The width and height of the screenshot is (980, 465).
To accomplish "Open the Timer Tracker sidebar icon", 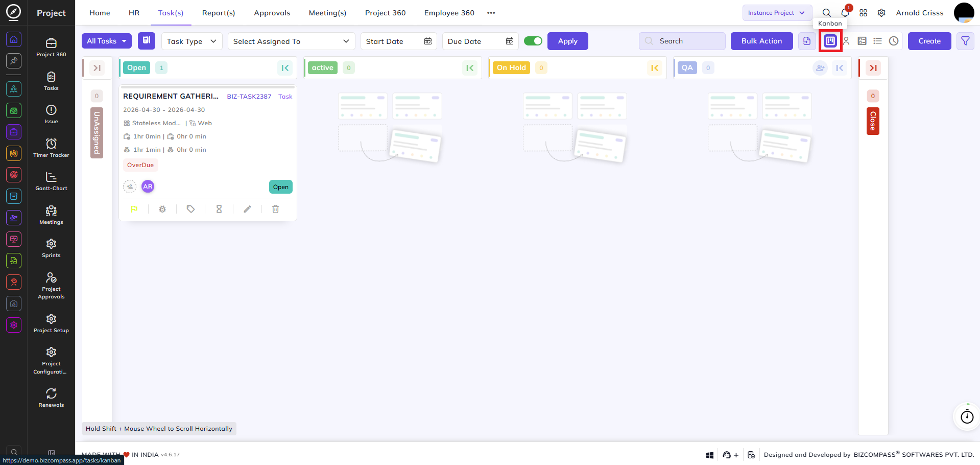I will click(x=51, y=148).
